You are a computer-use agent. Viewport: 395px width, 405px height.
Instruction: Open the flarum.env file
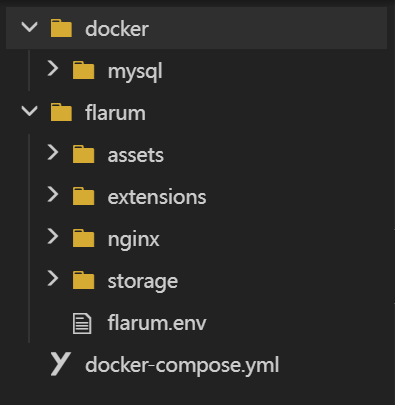coord(157,323)
